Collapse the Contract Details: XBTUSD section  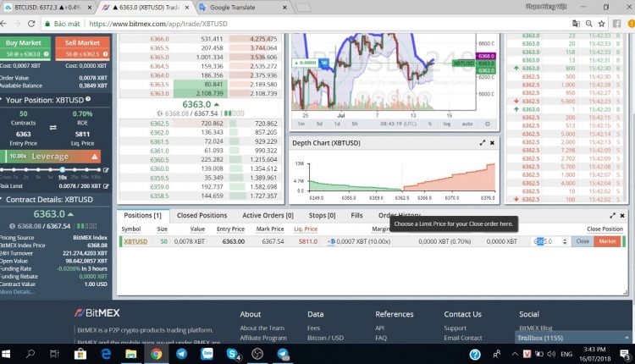coord(2,199)
